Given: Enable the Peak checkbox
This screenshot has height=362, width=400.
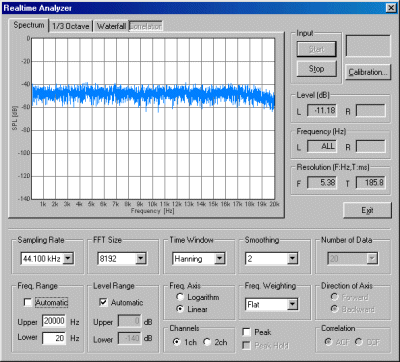Looking at the screenshot, I should click(x=247, y=332).
